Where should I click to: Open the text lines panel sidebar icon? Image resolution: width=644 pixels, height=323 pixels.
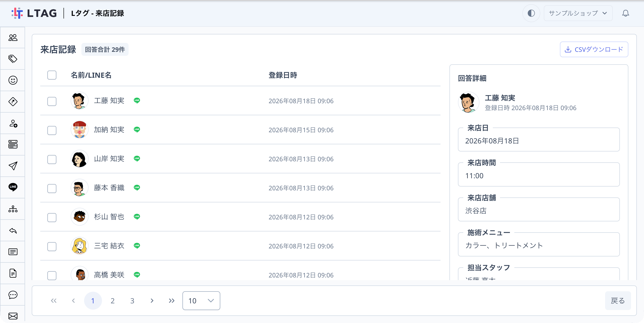coord(13,252)
